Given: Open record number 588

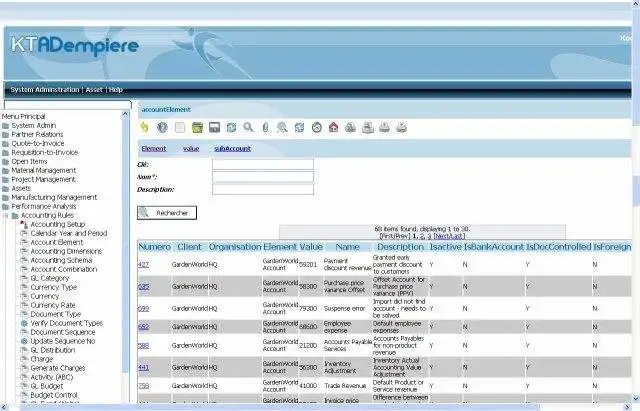Looking at the screenshot, I should [143, 345].
